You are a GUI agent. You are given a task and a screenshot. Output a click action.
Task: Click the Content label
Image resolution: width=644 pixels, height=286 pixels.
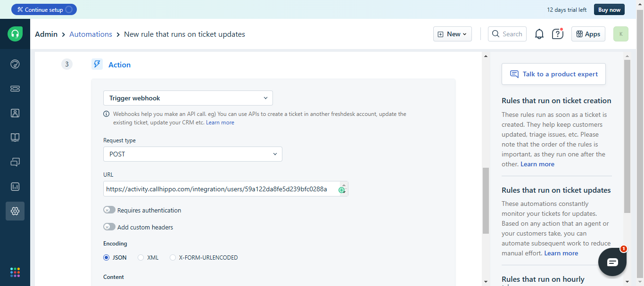[x=114, y=277]
